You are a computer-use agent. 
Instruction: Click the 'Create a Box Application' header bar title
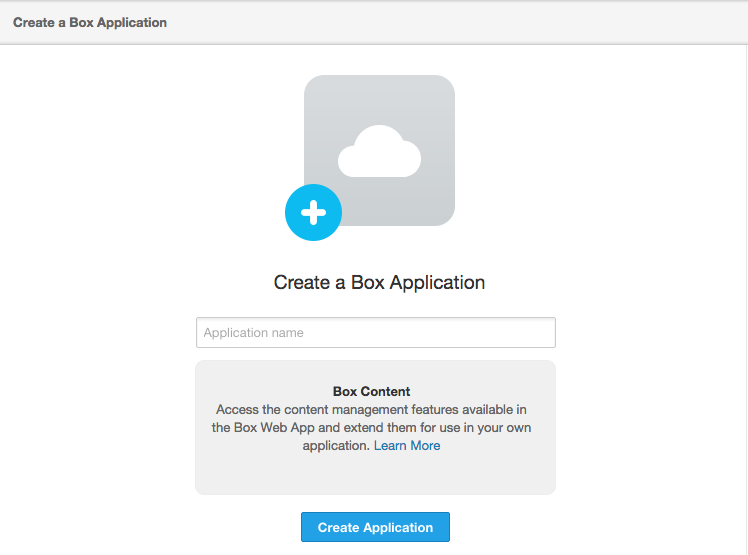click(x=90, y=22)
